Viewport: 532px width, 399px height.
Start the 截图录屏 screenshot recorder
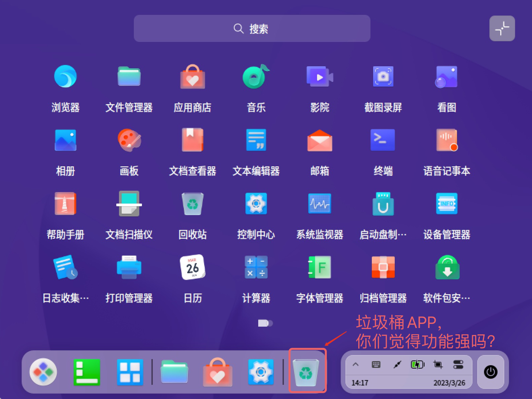[x=383, y=76]
